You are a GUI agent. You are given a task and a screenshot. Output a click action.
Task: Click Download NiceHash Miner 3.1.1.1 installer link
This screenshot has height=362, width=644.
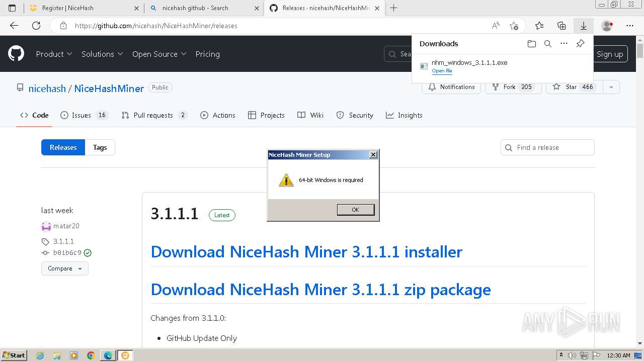point(306,251)
